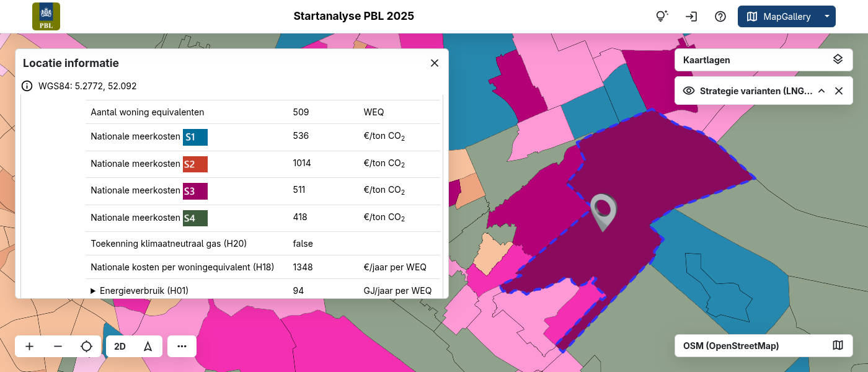Viewport: 868px width, 372px height.
Task: Switch the 2D view mode toggle
Action: pos(120,347)
